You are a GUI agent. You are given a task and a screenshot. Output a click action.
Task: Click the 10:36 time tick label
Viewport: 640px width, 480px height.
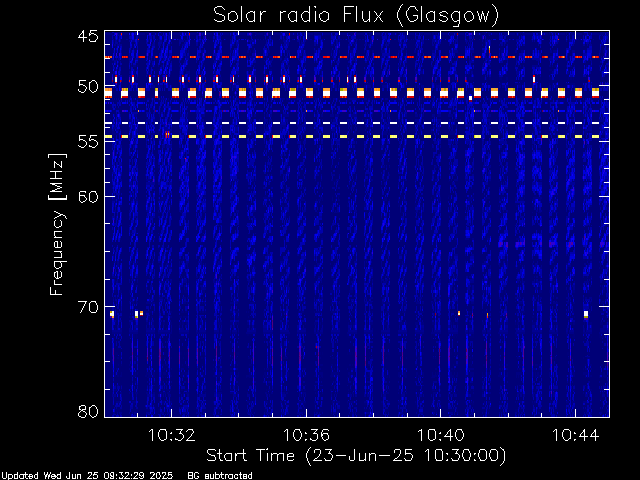(306, 435)
